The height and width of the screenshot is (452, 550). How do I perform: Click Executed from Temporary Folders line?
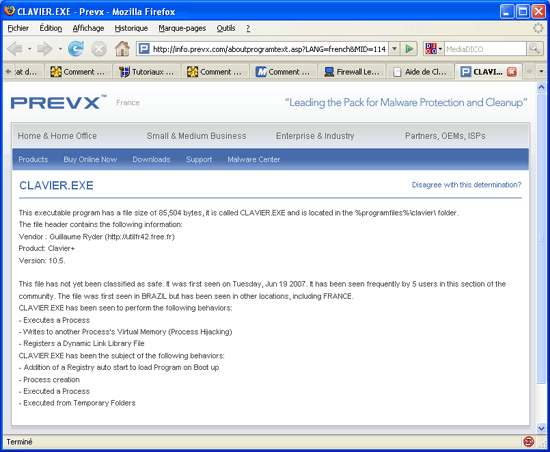tap(77, 403)
